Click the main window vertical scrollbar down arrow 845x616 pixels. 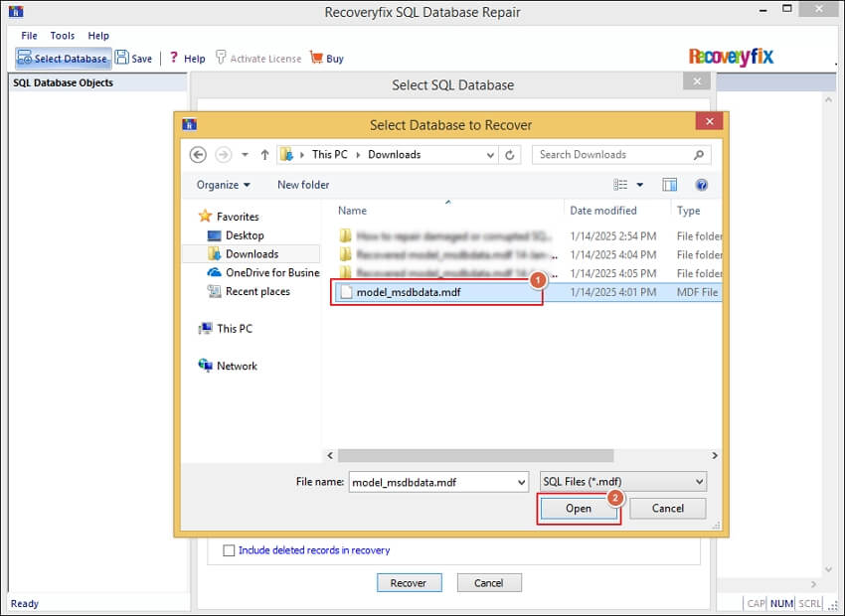tap(828, 569)
